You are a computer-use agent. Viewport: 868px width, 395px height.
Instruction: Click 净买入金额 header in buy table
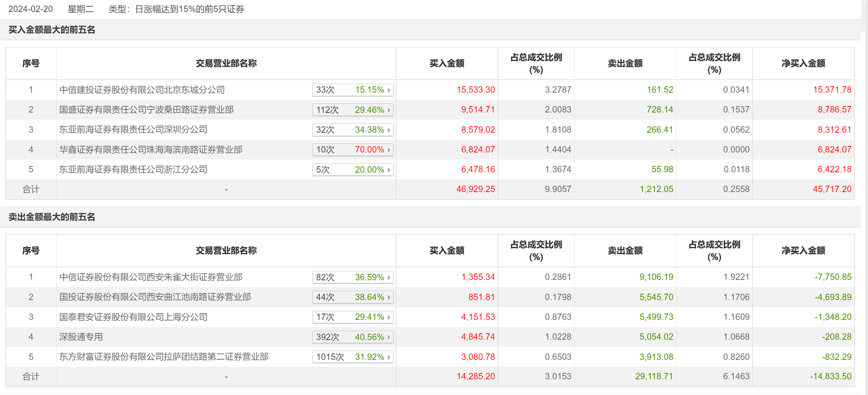coord(803,64)
